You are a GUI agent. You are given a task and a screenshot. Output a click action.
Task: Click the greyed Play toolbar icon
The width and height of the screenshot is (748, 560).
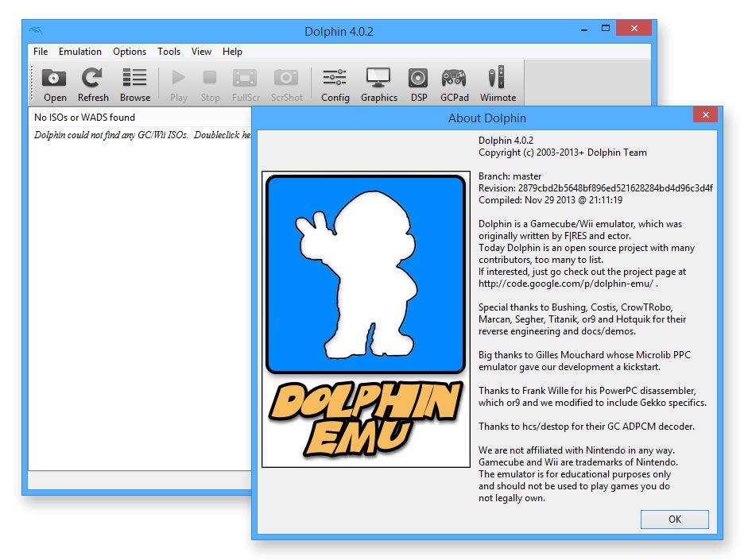178,84
